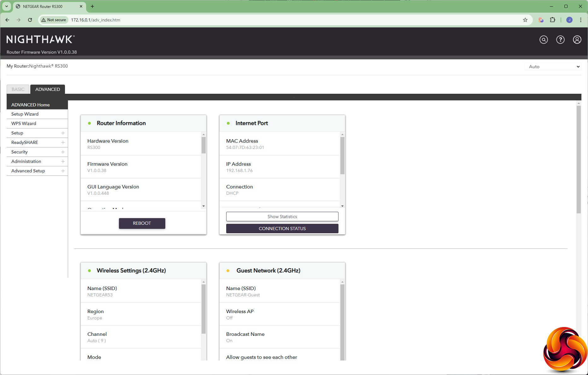Click the Not secure site info badge
The width and height of the screenshot is (588, 375).
[x=54, y=20]
